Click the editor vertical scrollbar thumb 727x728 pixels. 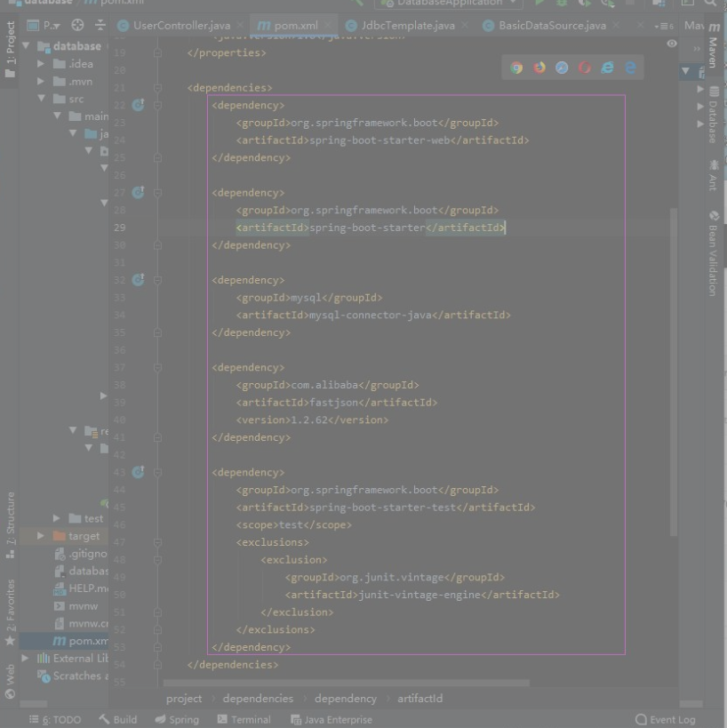tap(673, 372)
